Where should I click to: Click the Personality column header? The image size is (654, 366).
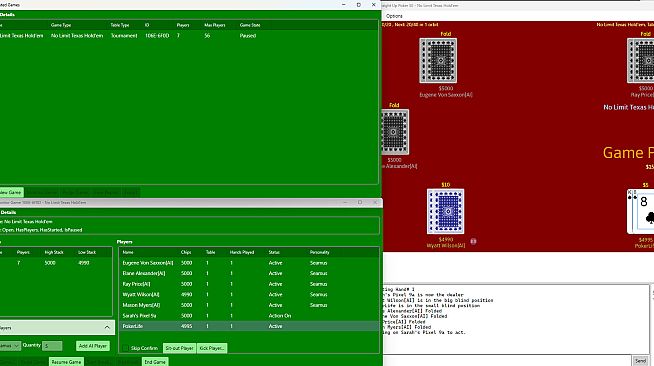tap(319, 252)
